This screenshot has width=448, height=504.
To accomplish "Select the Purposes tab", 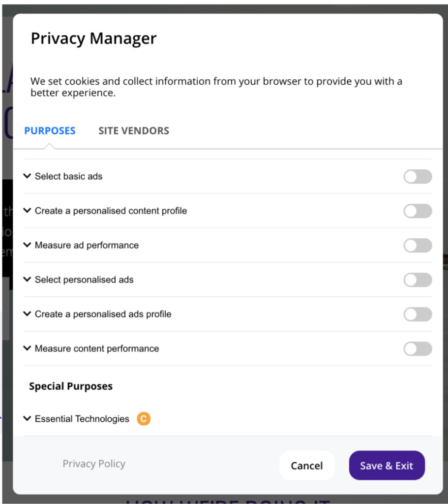I will click(50, 131).
